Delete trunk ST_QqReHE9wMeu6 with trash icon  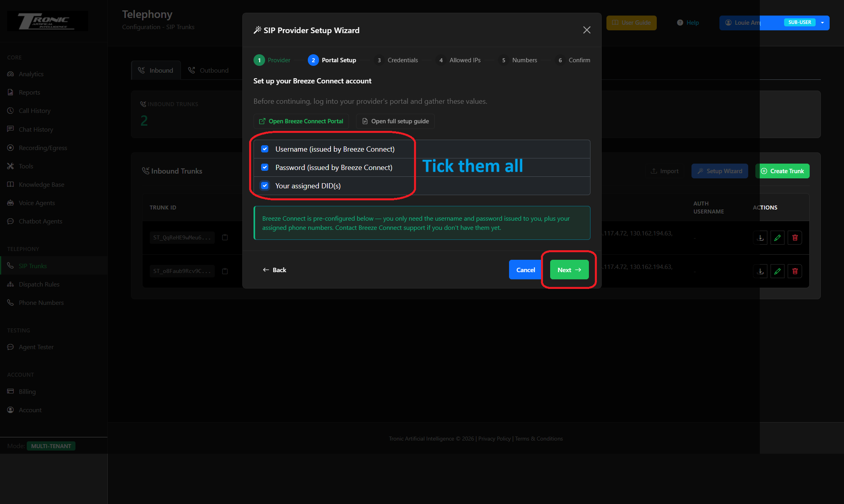795,238
